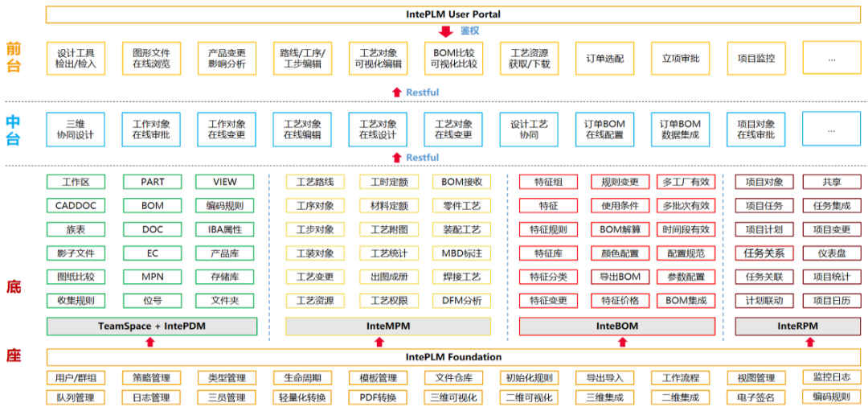Select the 设计工具 检出/检入 box
This screenshot has height=407, width=868.
76,59
